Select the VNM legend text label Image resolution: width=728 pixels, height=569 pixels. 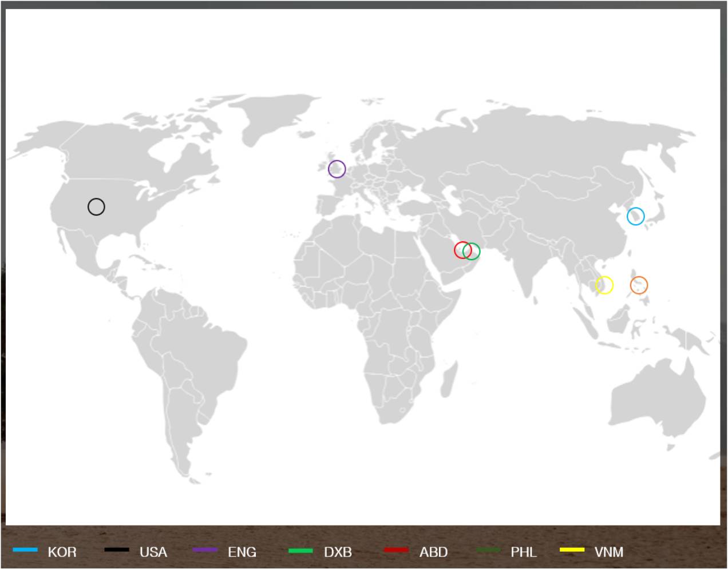609,552
